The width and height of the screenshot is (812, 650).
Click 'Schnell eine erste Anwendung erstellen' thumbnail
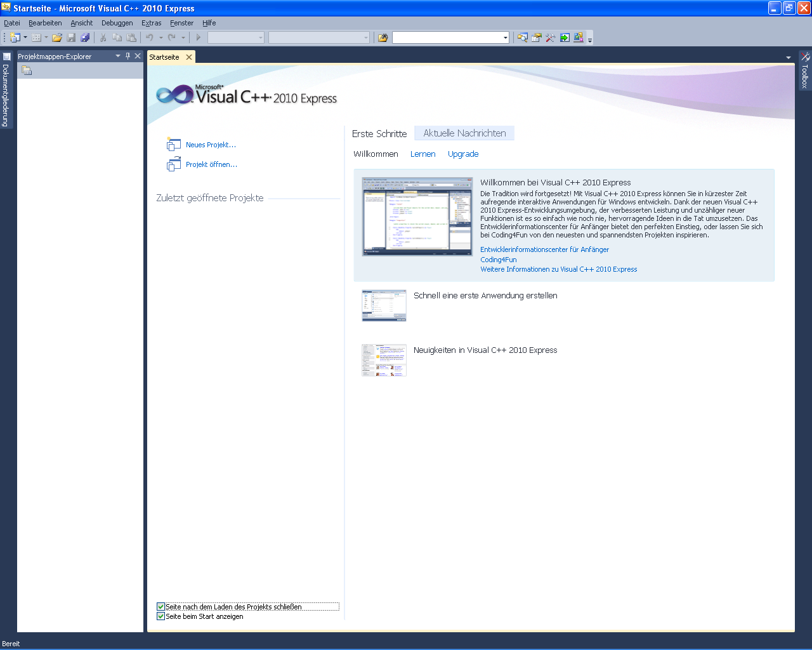click(384, 305)
